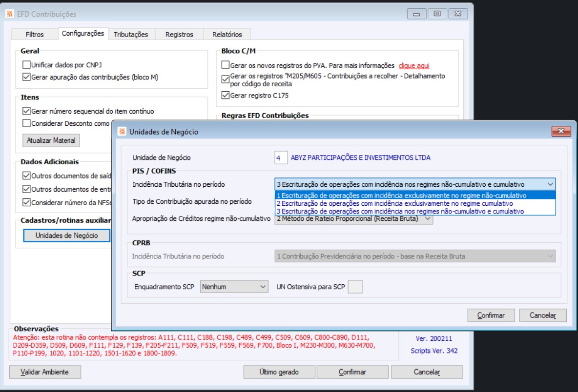578x392 pixels.
Task: Click Cancelar in the EFD Contribuições window
Action: (x=427, y=372)
